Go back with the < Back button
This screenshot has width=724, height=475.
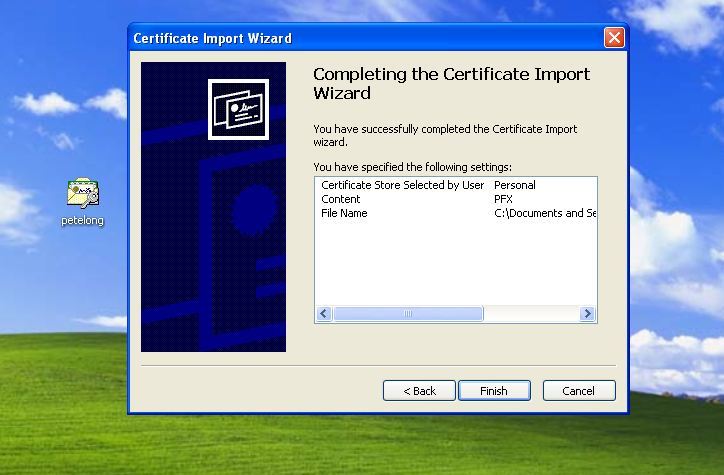tap(419, 391)
